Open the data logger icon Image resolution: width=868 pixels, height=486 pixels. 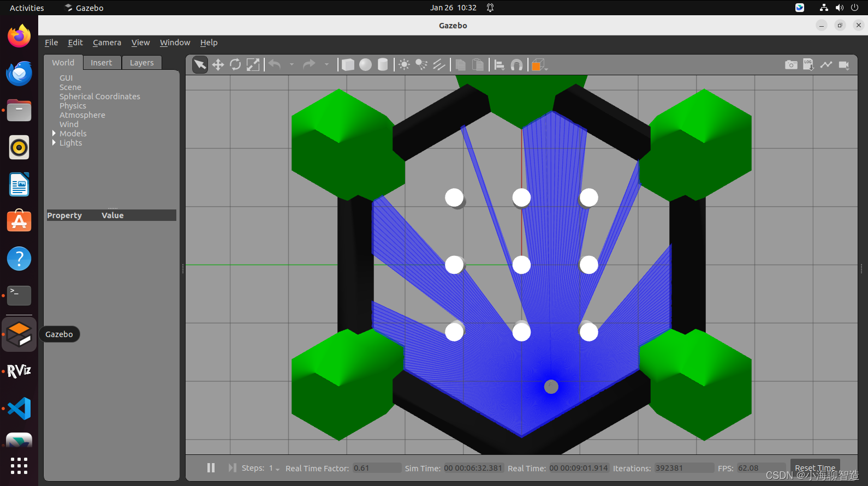[x=808, y=65]
